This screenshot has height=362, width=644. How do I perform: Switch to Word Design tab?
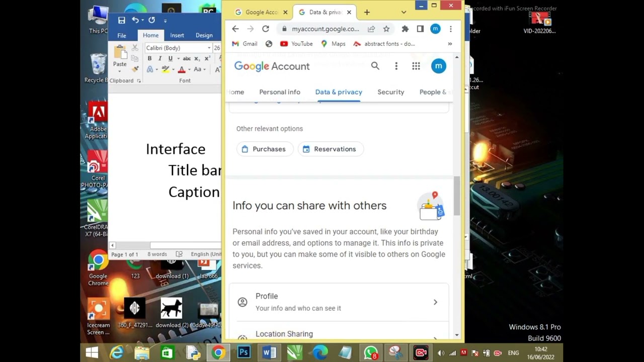click(x=204, y=35)
